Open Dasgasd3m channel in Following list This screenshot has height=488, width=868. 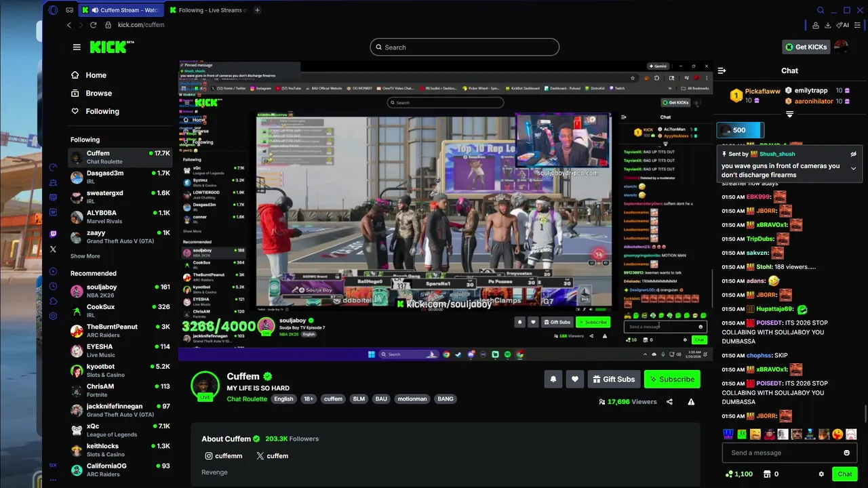click(x=121, y=177)
